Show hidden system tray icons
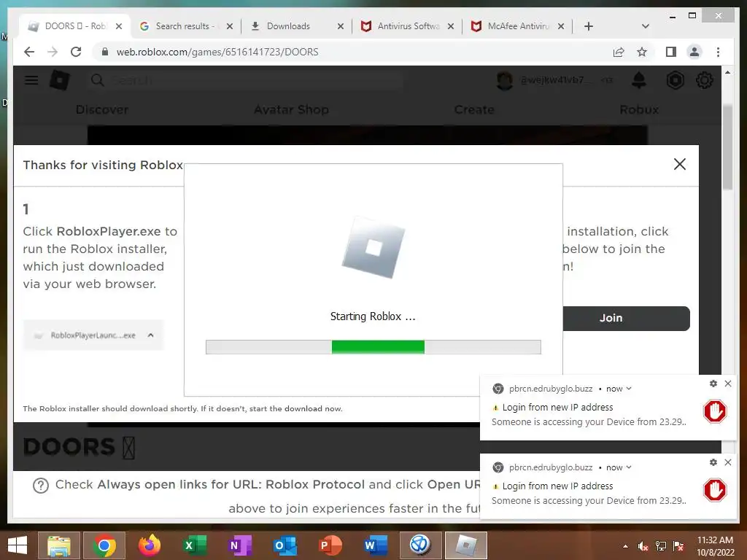The width and height of the screenshot is (747, 560). point(625,546)
